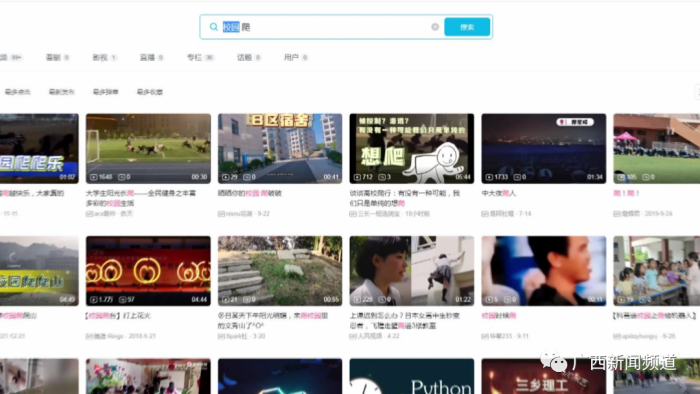Click the 05:44 duration on 想爬 video
The width and height of the screenshot is (700, 394).
(x=463, y=177)
